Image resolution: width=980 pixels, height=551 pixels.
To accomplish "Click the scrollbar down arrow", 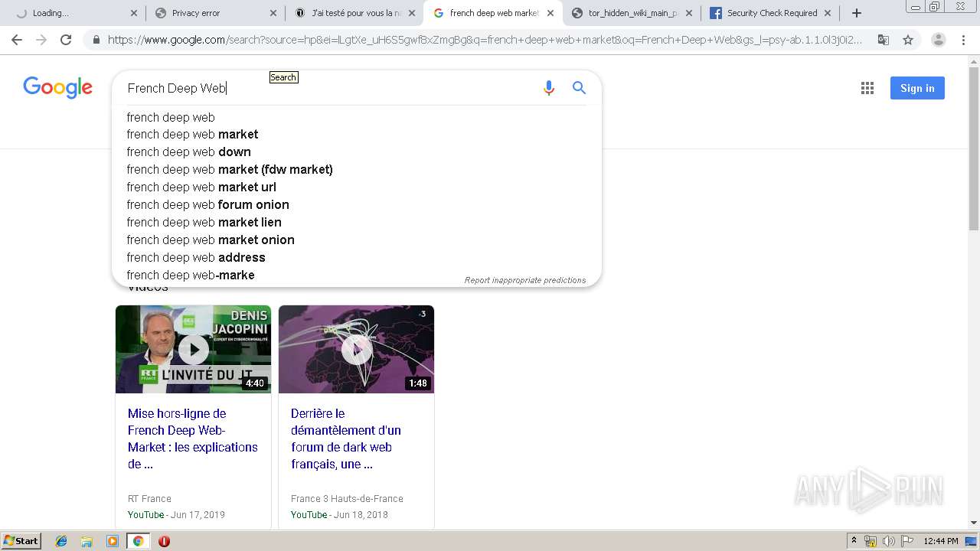I will [974, 523].
